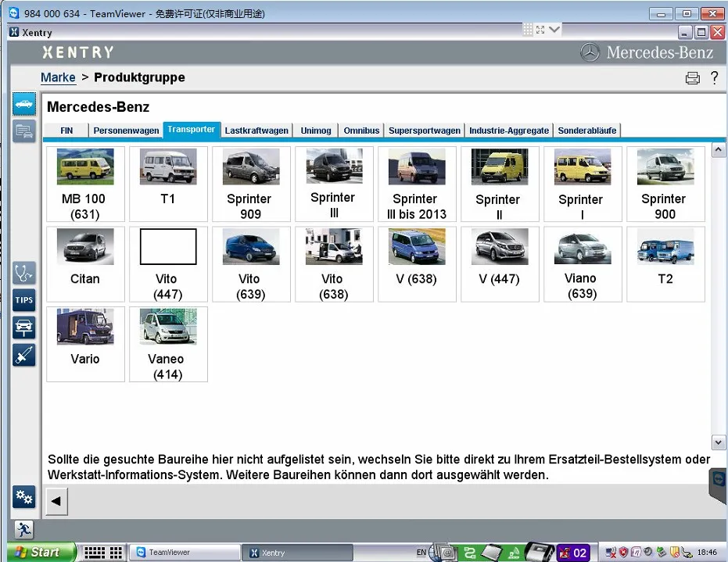Screen dimensions: 728x562
Task: Click the scrollbar up arrow
Action: pos(719,150)
